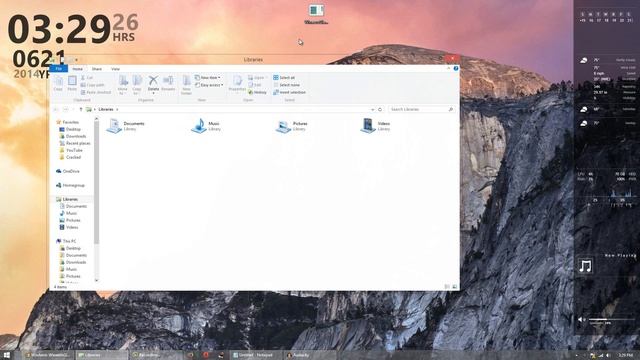Open the ribbon's Open dropdown
640x360 pixels.
click(x=258, y=78)
